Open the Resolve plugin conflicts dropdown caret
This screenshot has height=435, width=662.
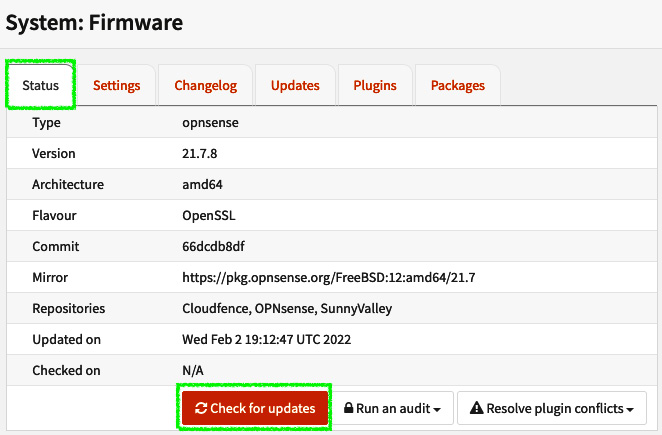(630, 410)
